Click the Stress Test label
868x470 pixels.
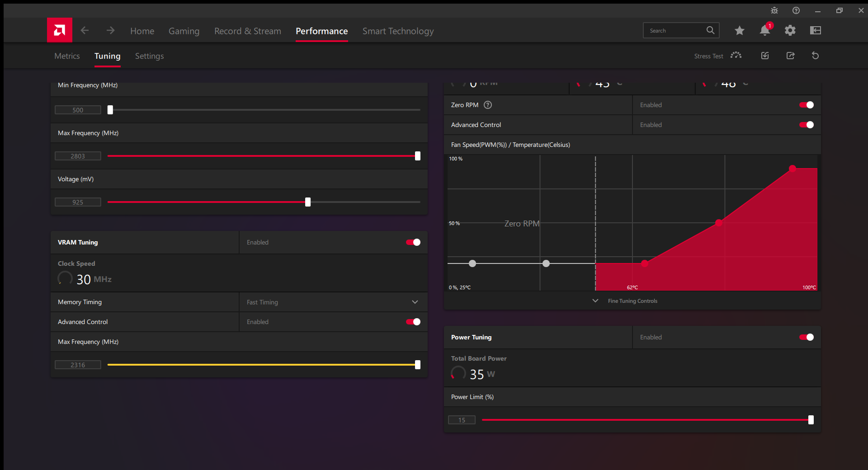(708, 56)
